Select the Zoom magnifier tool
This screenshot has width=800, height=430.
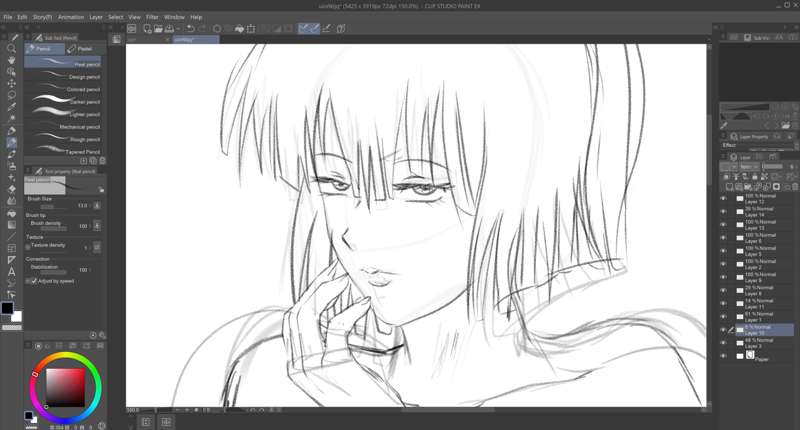tap(11, 48)
